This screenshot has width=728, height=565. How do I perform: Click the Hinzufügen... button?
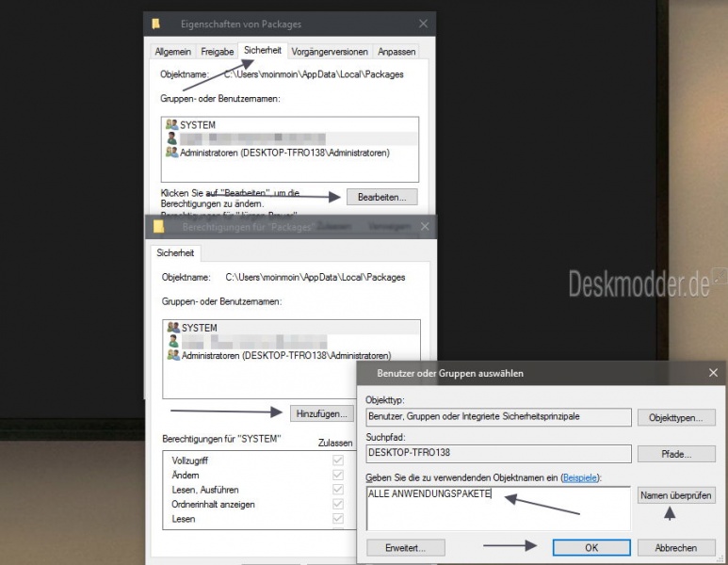click(x=322, y=413)
